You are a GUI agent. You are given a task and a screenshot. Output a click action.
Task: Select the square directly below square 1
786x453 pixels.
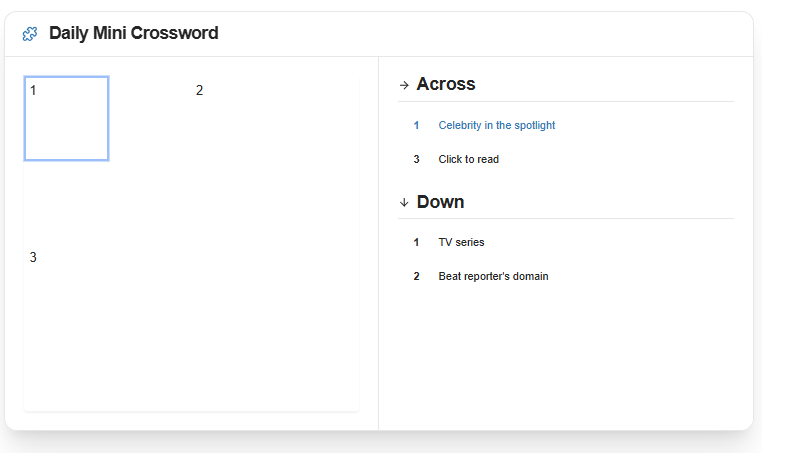[x=66, y=201]
